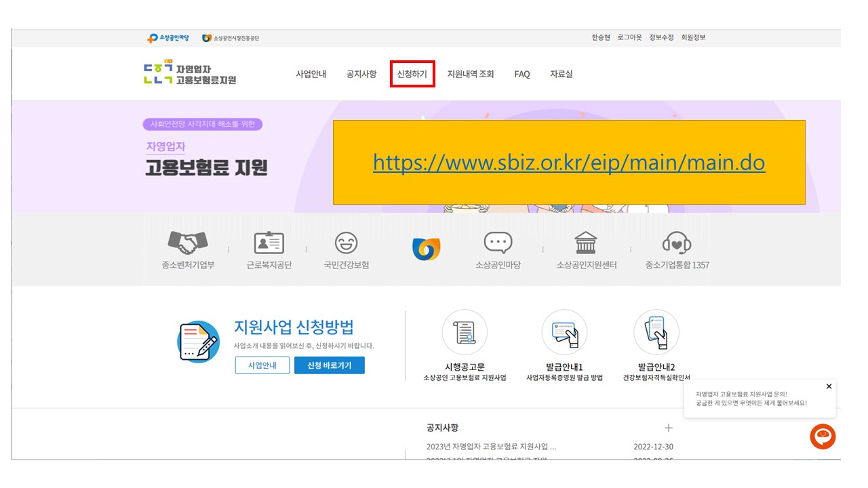Click the 사업자등록증명원 발급 방법 text

click(x=564, y=378)
